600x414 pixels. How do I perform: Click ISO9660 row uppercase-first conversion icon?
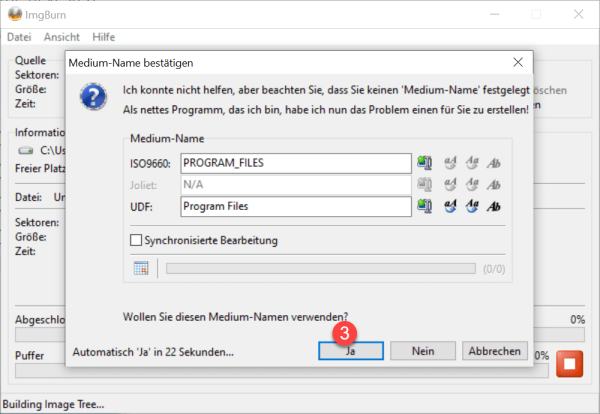472,163
